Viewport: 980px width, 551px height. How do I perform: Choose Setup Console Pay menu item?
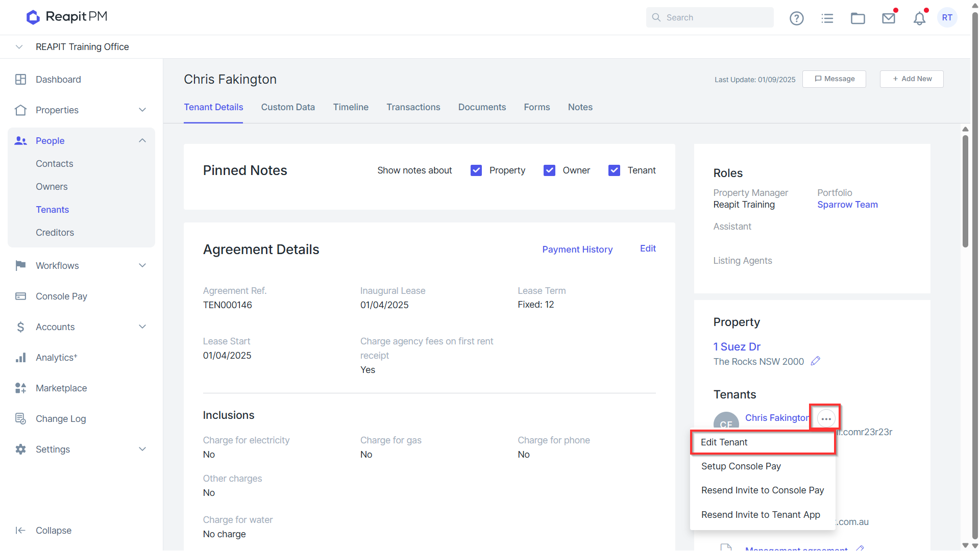click(x=763, y=466)
